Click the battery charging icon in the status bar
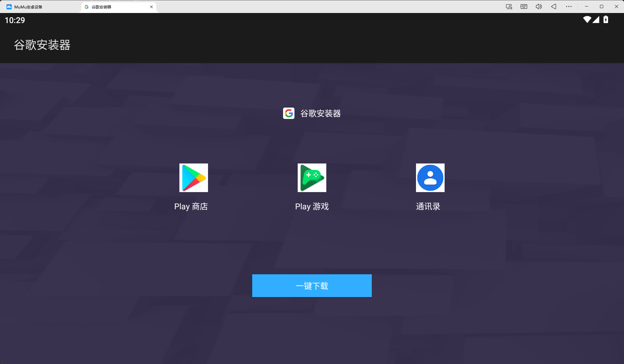Screen dimensions: 624x364 tap(605, 20)
